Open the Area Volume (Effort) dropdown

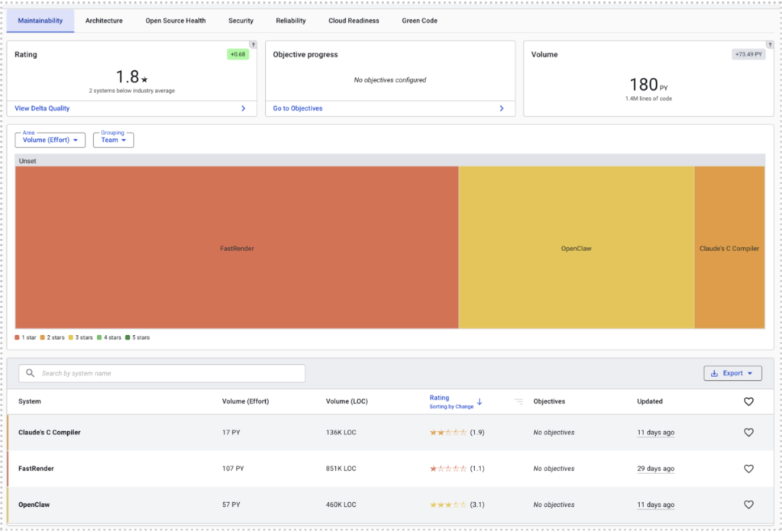(x=50, y=140)
